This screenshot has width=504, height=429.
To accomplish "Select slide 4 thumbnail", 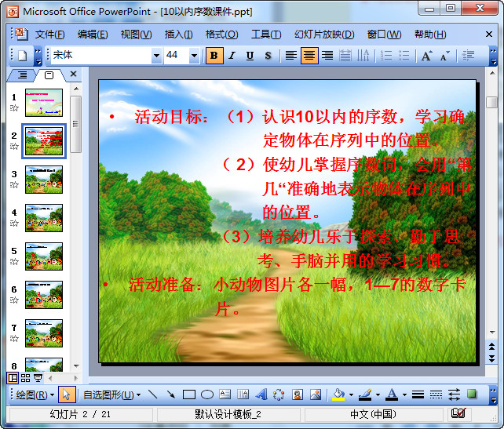I will pos(44,218).
